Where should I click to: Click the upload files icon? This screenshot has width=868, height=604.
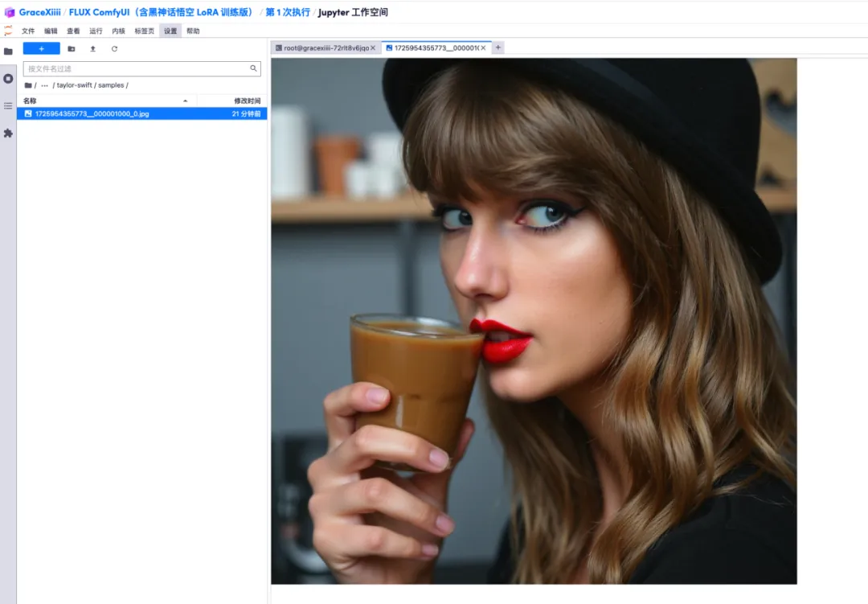pos(92,49)
